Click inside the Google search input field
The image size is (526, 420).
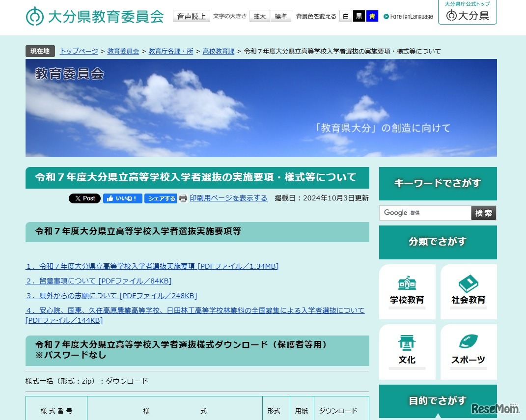point(422,213)
